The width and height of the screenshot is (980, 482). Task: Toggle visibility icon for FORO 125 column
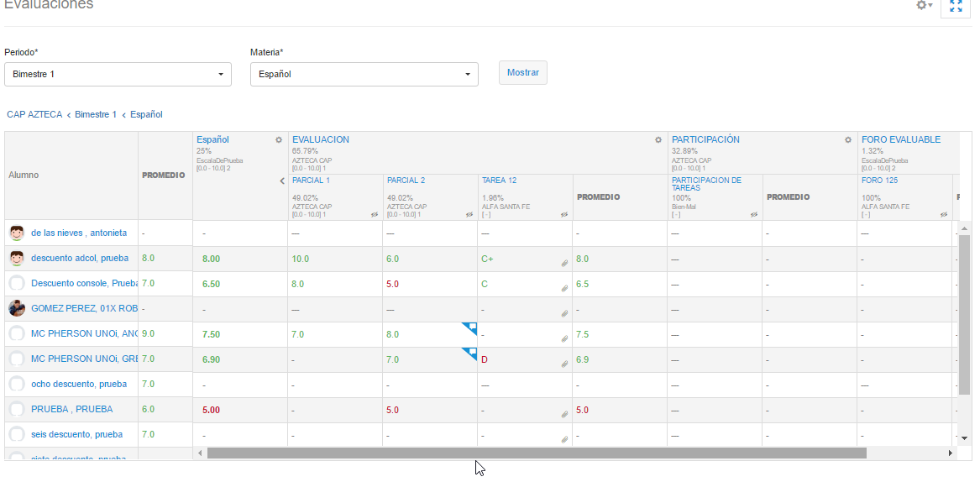tap(944, 215)
